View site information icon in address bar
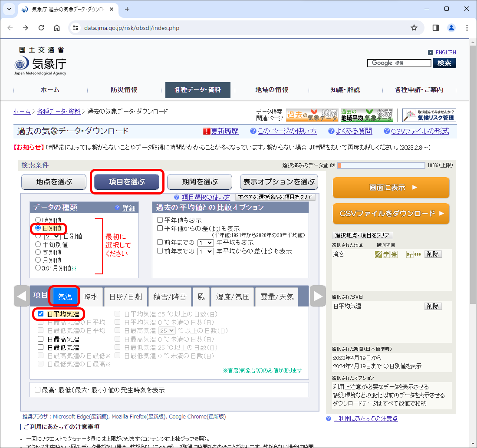477x448 pixels. pyautogui.click(x=75, y=28)
